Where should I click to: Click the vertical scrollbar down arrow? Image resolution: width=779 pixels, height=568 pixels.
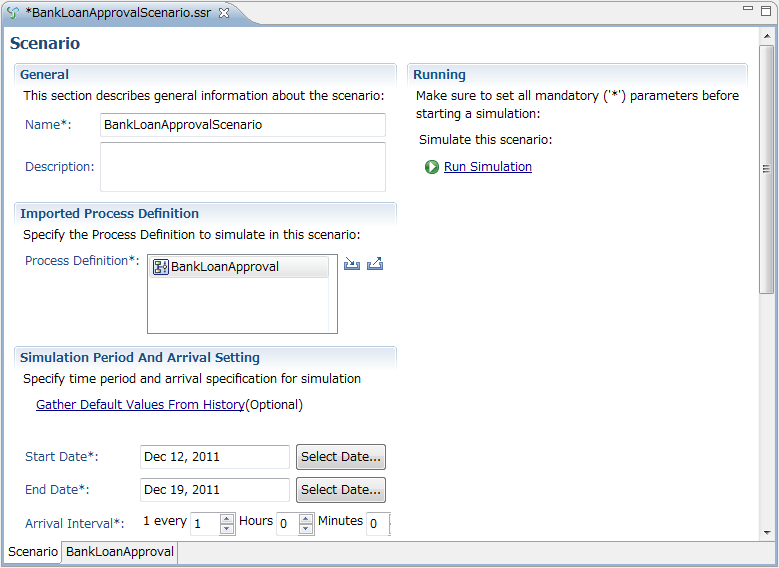pos(767,533)
